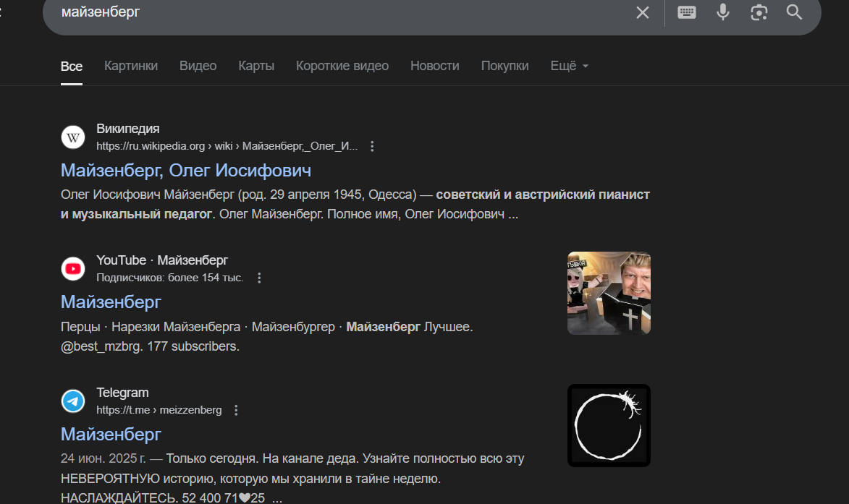Switch to the Картинки tab
Viewport: 849px width, 504px height.
click(x=131, y=66)
